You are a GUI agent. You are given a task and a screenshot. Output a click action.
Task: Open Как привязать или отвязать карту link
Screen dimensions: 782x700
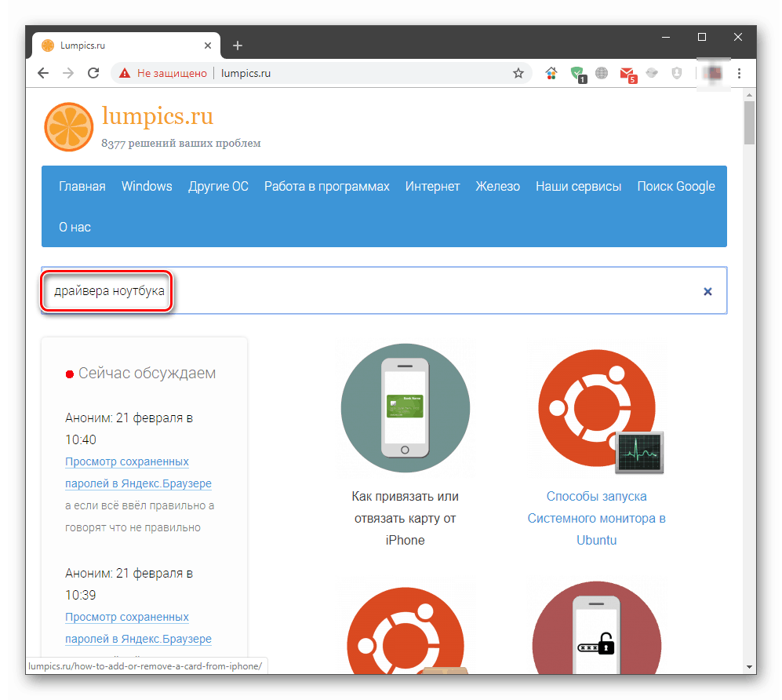405,519
